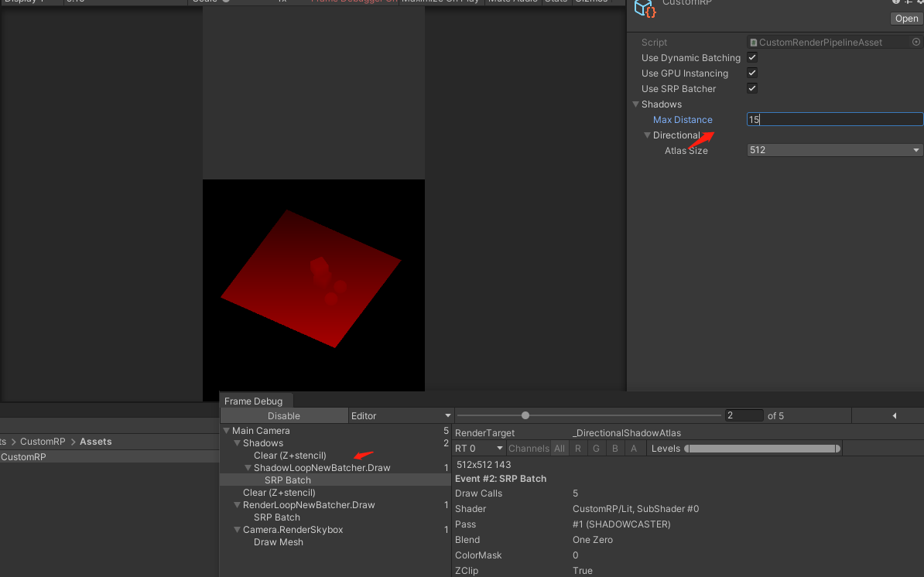The height and width of the screenshot is (577, 924).
Task: Click the CustomRP asset icon in Inspector
Action: point(645,9)
